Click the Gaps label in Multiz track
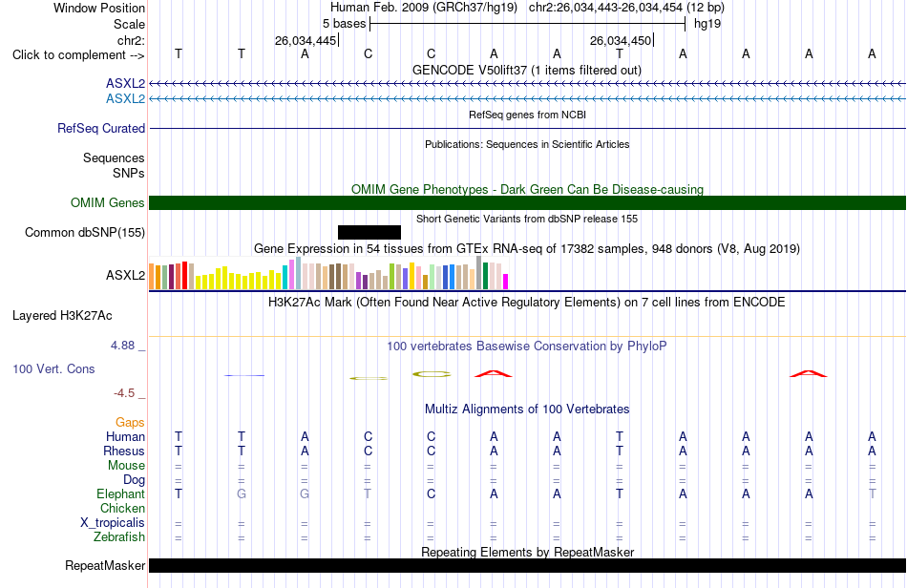Viewport: 907px width, 588px height. tap(130, 423)
